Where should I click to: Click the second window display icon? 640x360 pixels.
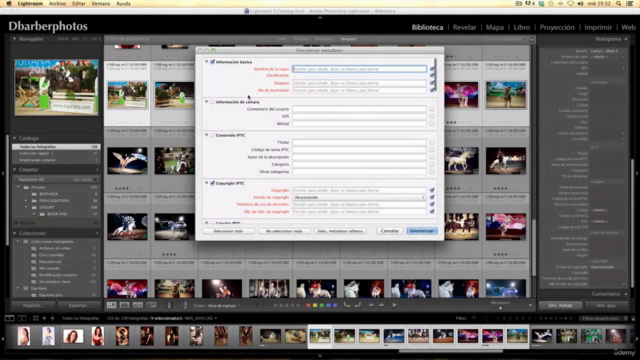(x=22, y=318)
